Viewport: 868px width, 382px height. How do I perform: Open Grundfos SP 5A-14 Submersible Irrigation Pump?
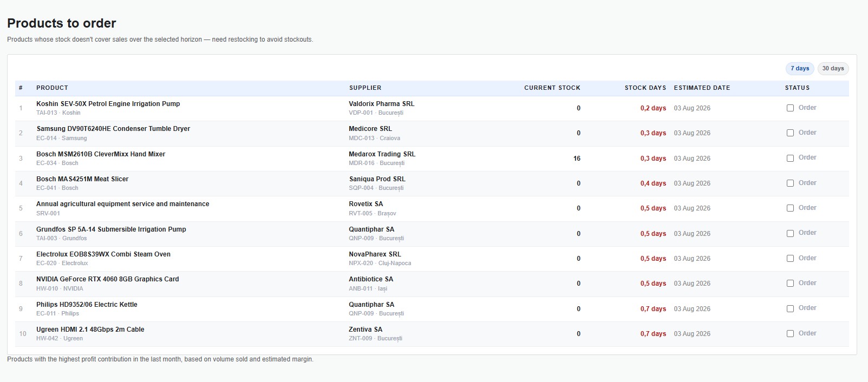coord(111,229)
